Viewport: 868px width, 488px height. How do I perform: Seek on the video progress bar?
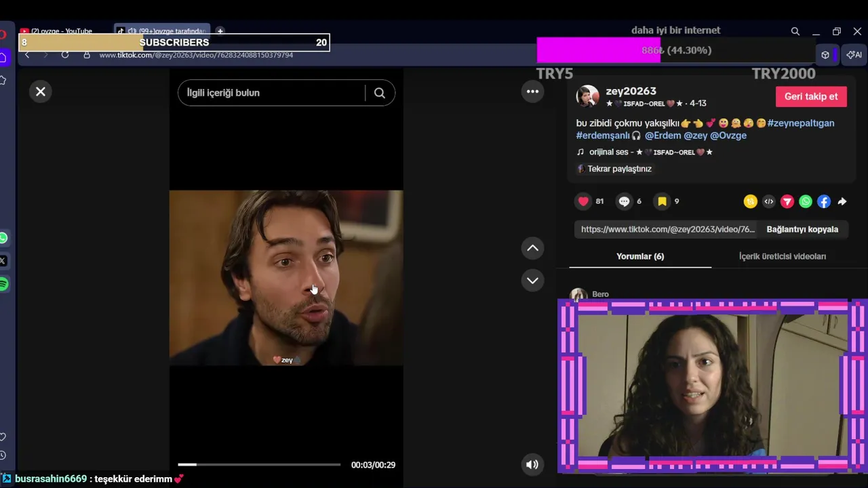tap(259, 464)
